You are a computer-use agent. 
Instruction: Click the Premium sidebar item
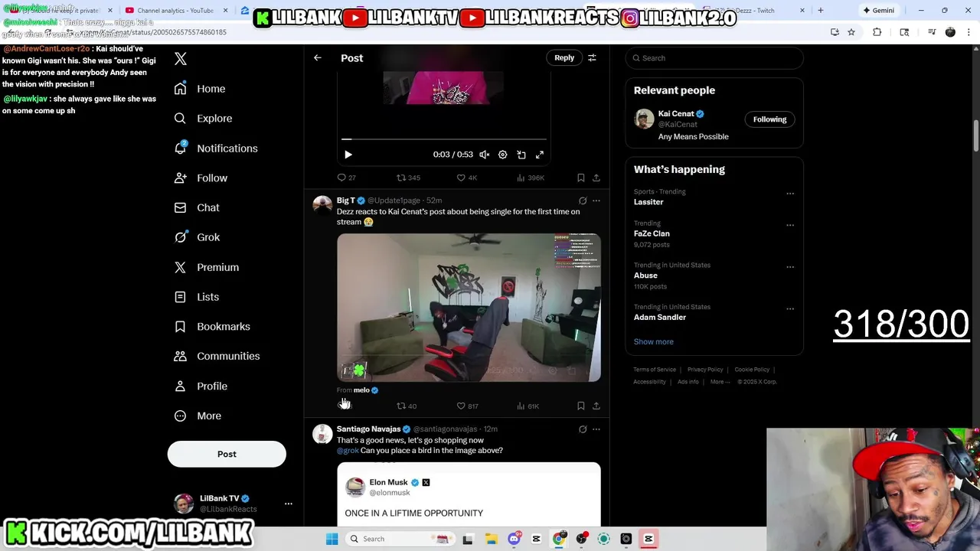[x=207, y=267]
